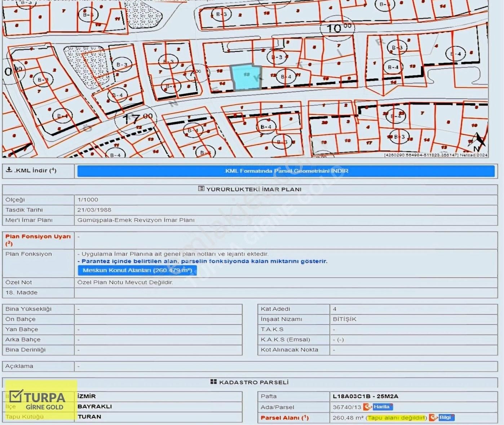Download parcel geometry with KML Formatında button
This screenshot has width=504, height=425.
coord(286,171)
